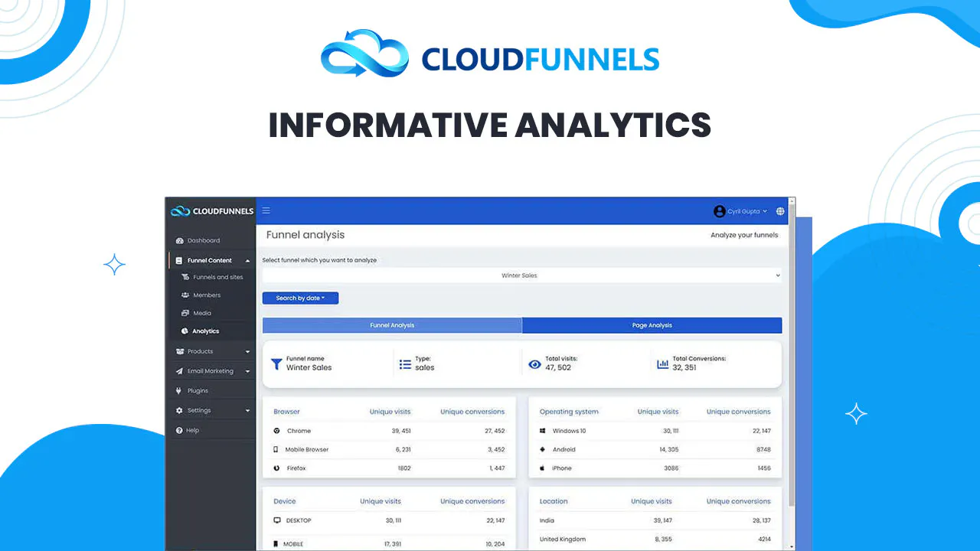
Task: Open Dashboard via its gauge icon
Action: click(x=179, y=240)
